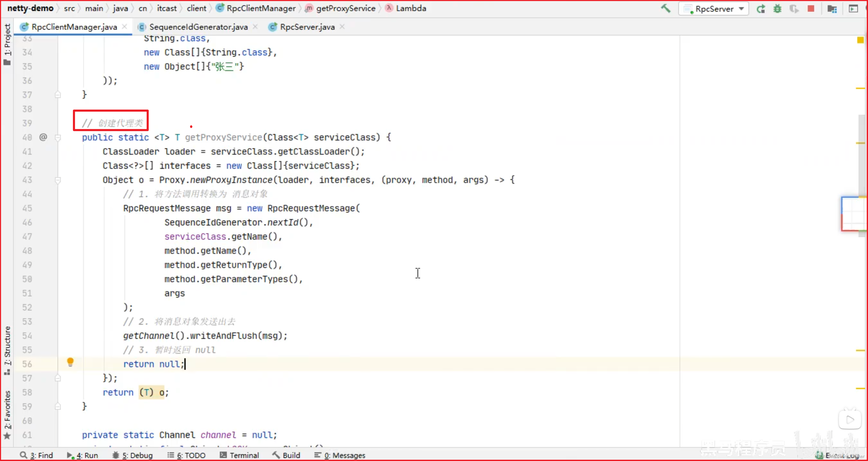Click the yellow lightbulb intention icon
Screen dimensions: 868x461
[70, 362]
